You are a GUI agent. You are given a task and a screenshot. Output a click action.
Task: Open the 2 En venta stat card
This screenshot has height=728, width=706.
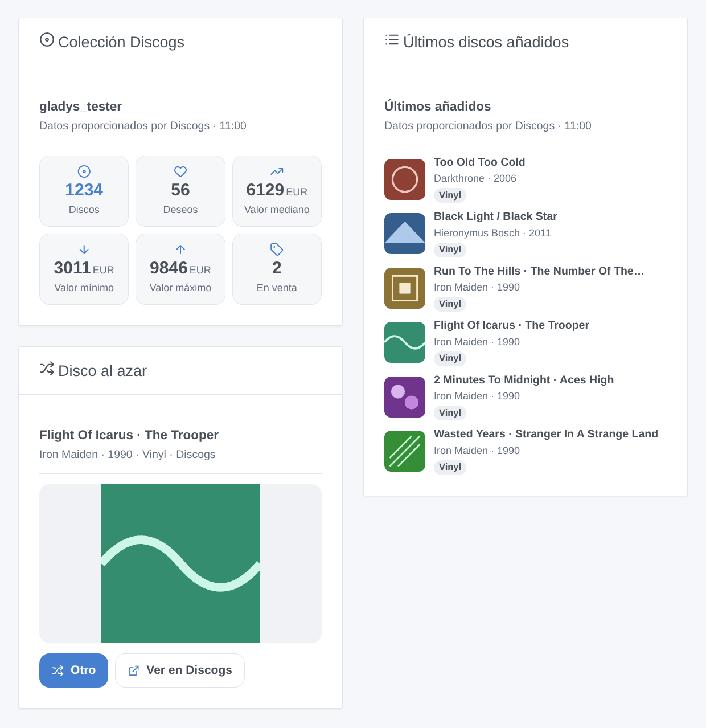[277, 269]
